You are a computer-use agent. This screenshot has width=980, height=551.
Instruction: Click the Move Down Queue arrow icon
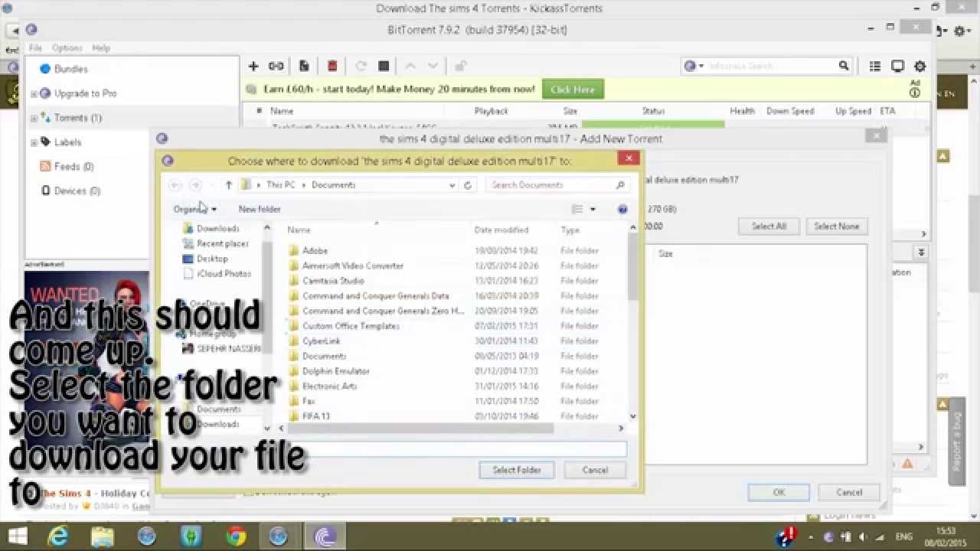click(433, 66)
